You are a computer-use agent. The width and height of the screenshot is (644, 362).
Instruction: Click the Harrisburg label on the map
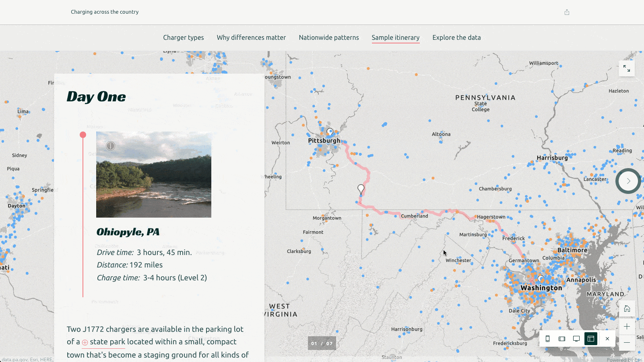click(x=552, y=158)
